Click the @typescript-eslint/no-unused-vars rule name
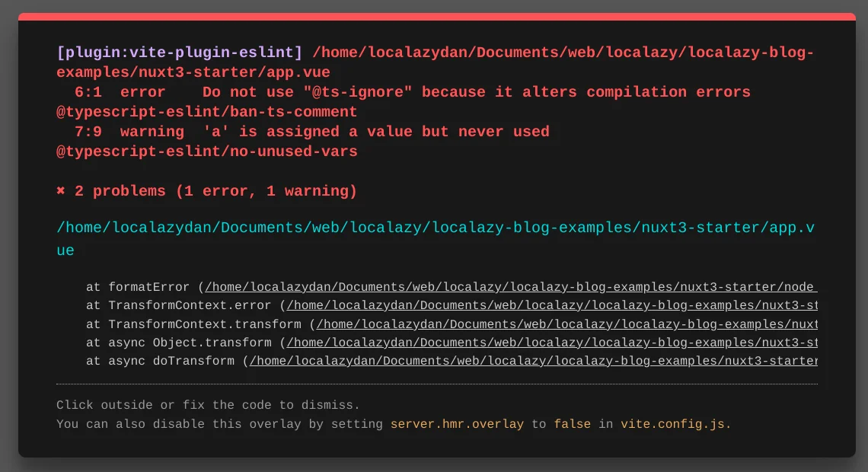This screenshot has width=868, height=472. (207, 151)
